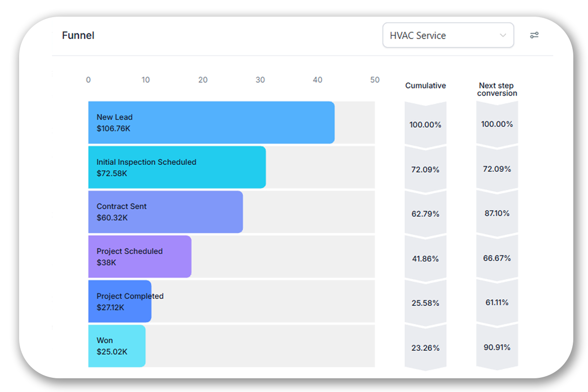Open the funnel filter settings icon
The width and height of the screenshot is (588, 392).
pyautogui.click(x=534, y=35)
